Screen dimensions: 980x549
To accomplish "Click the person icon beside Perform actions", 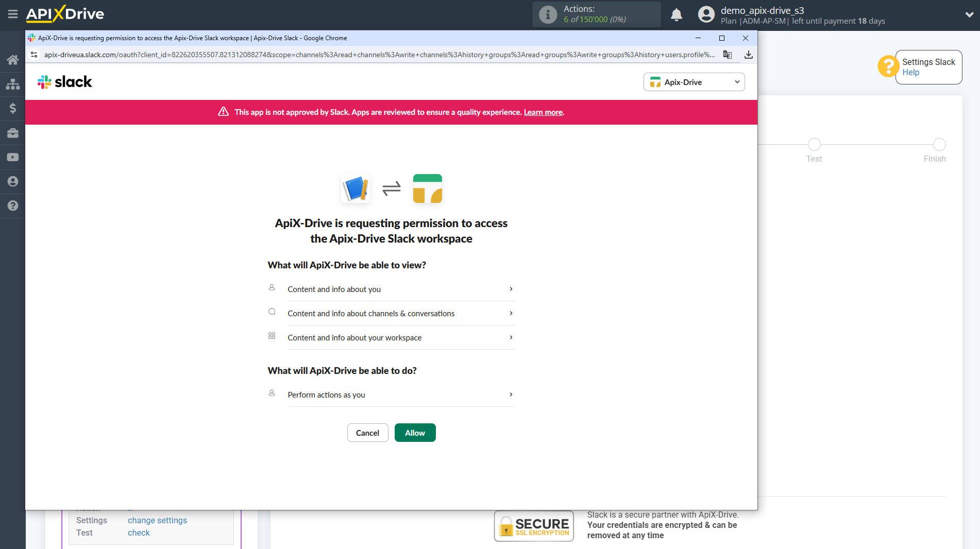I will [272, 393].
